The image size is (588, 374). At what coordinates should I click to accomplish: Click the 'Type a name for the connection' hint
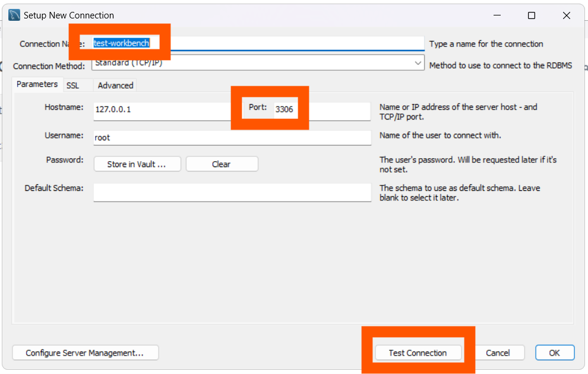486,44
